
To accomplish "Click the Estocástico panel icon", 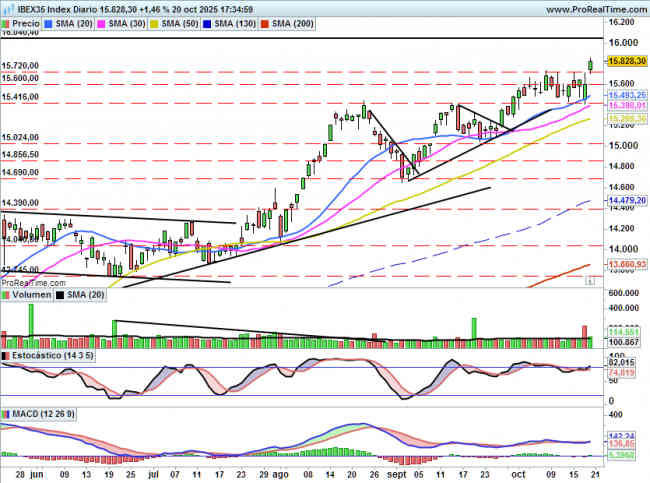I will [x=7, y=355].
